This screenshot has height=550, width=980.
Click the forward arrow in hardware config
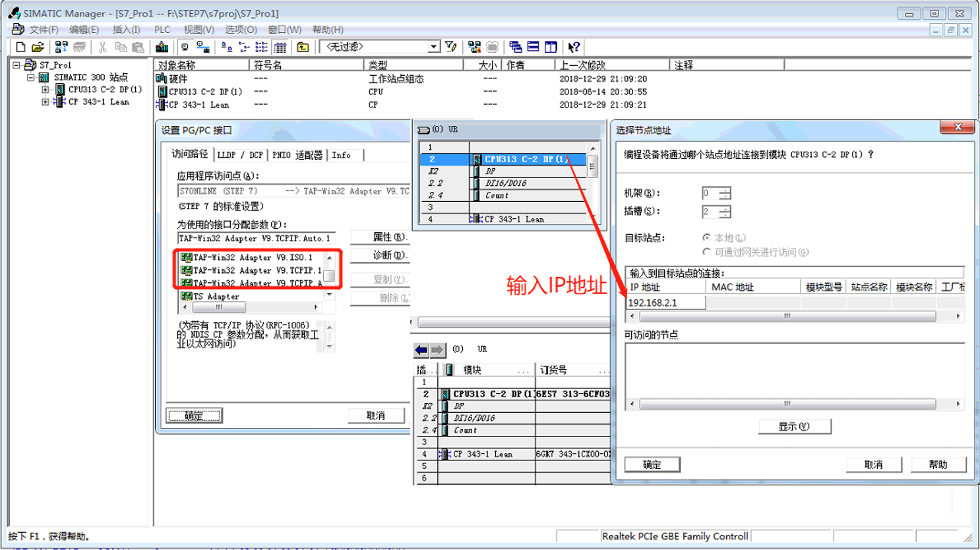436,350
